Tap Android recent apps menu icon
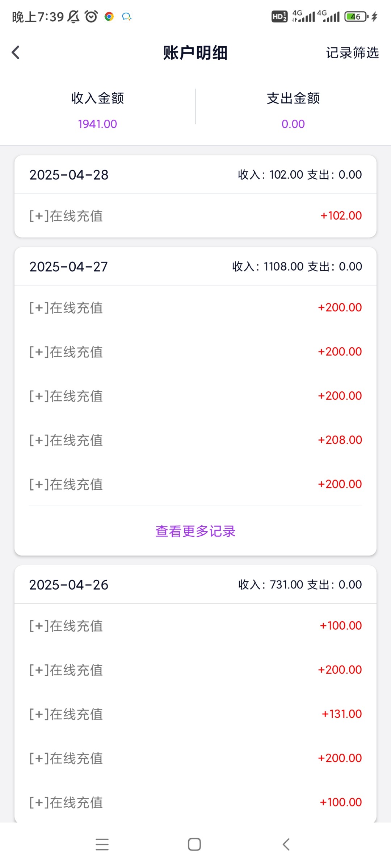The height and width of the screenshot is (868, 391). pyautogui.click(x=102, y=844)
